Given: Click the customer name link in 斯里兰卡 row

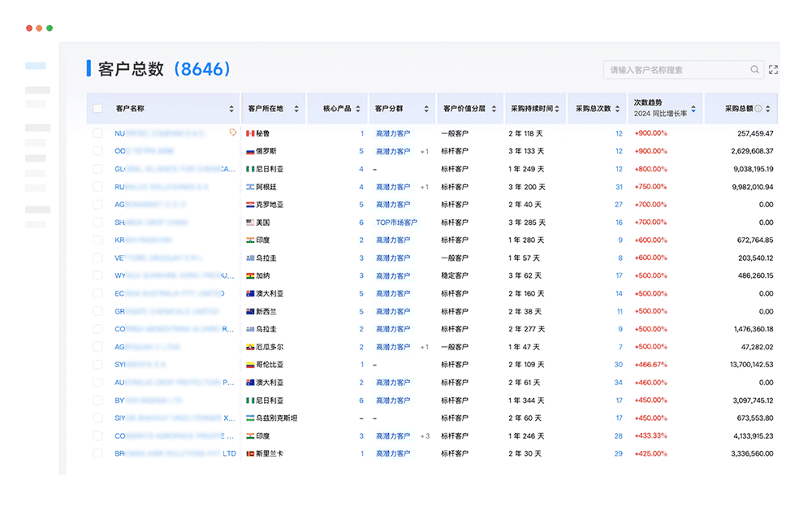Looking at the screenshot, I should coord(175,453).
